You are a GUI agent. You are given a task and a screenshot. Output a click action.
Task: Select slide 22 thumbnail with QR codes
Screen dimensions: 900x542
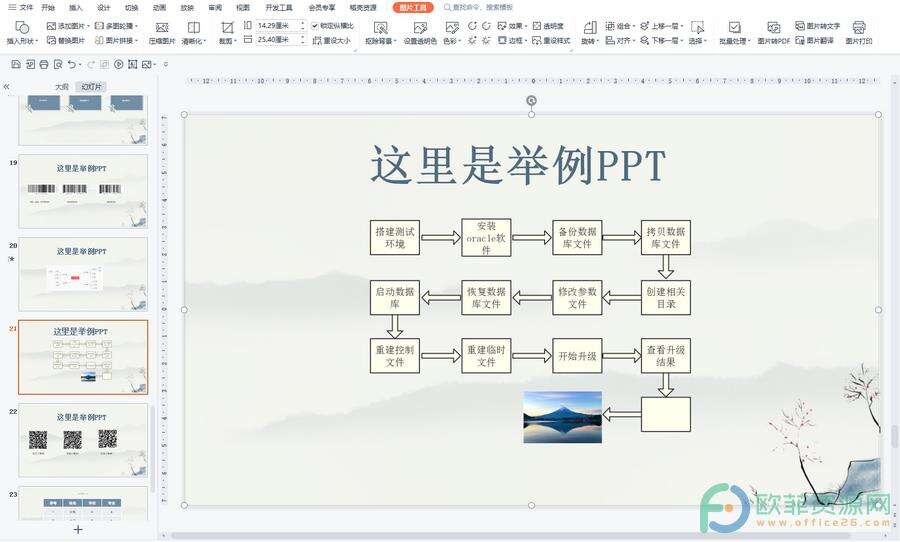coord(83,440)
